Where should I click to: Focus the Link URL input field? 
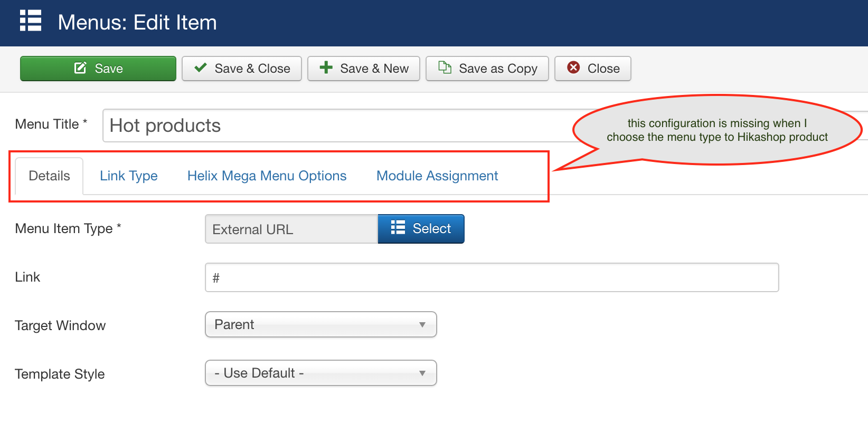point(492,277)
